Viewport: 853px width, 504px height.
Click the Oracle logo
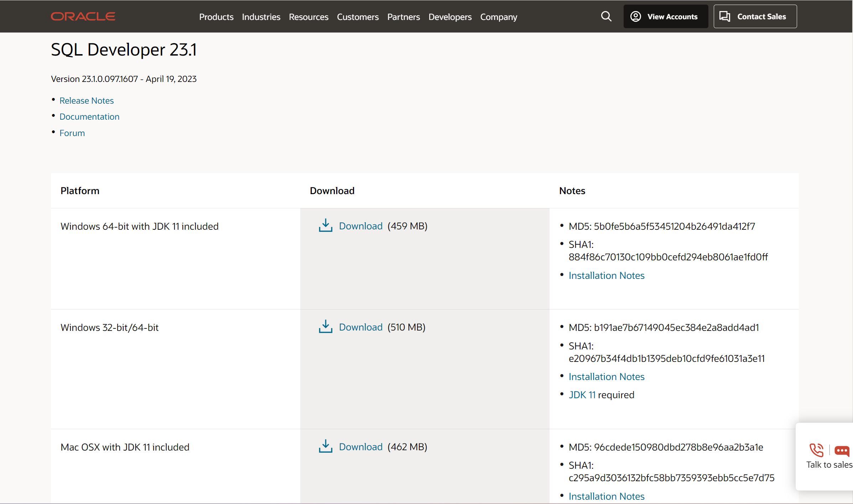[x=83, y=16]
